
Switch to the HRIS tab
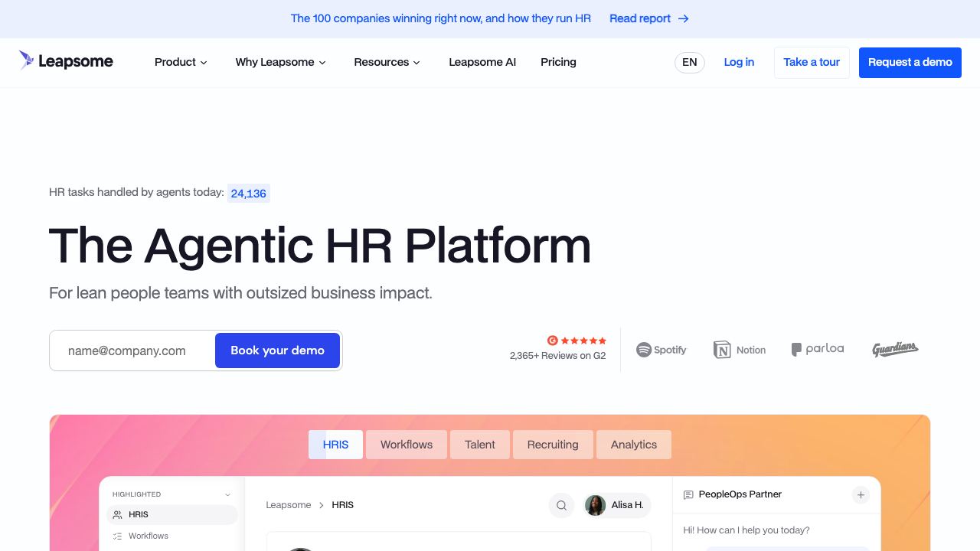click(x=335, y=445)
